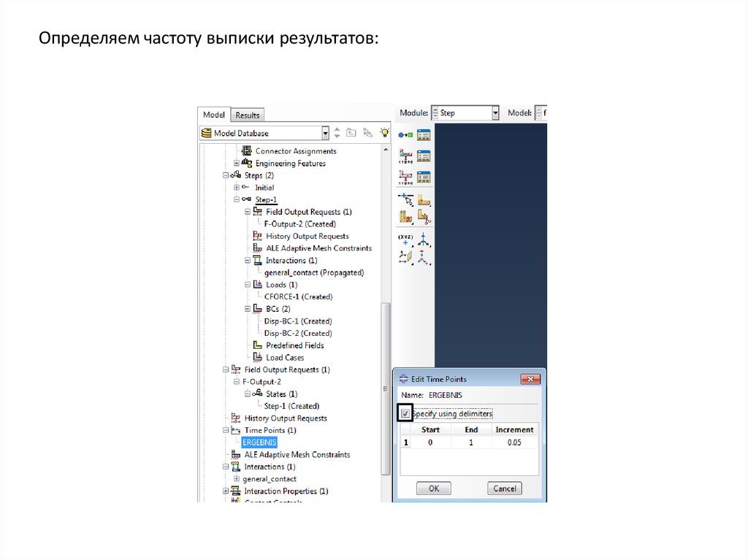Select the Remove Faces scissors tool

[424, 218]
